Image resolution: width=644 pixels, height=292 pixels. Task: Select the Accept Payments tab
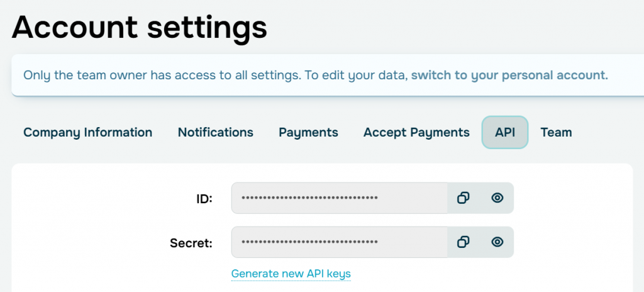416,132
